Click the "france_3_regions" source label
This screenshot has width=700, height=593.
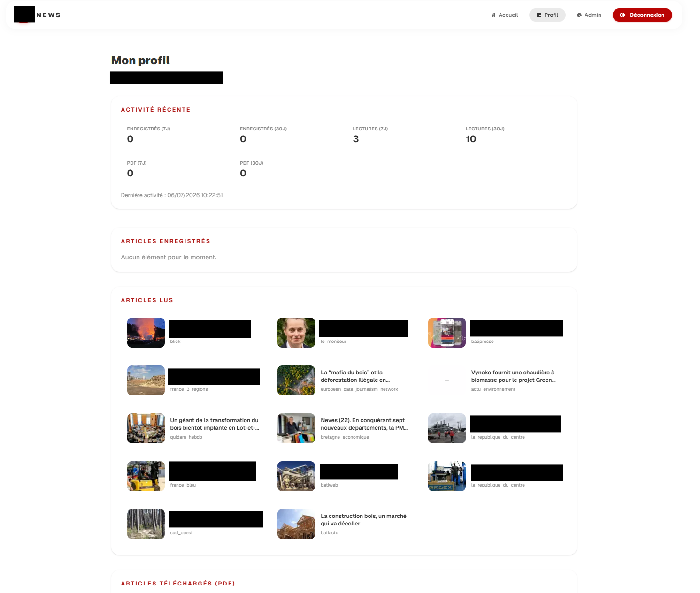click(x=189, y=389)
